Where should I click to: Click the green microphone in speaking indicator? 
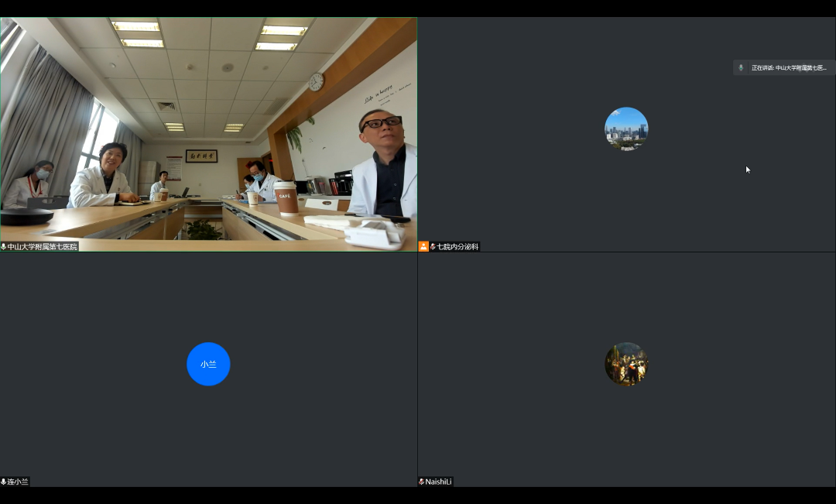click(x=741, y=68)
